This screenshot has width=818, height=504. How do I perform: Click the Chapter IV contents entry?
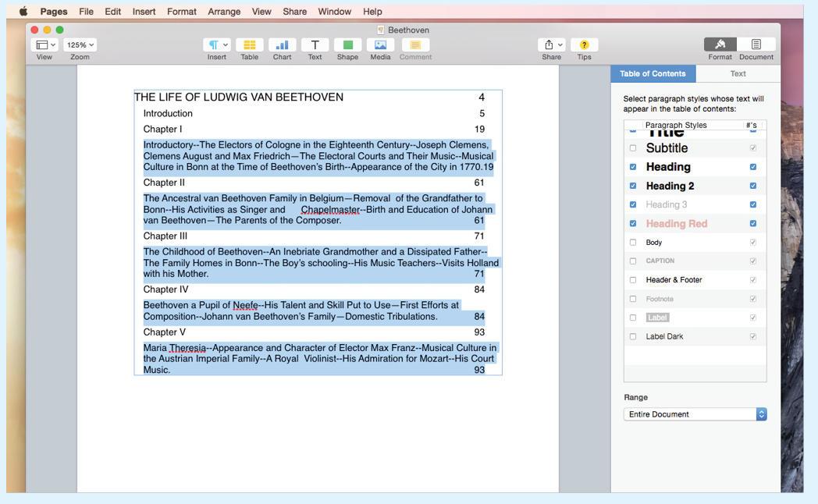click(166, 289)
